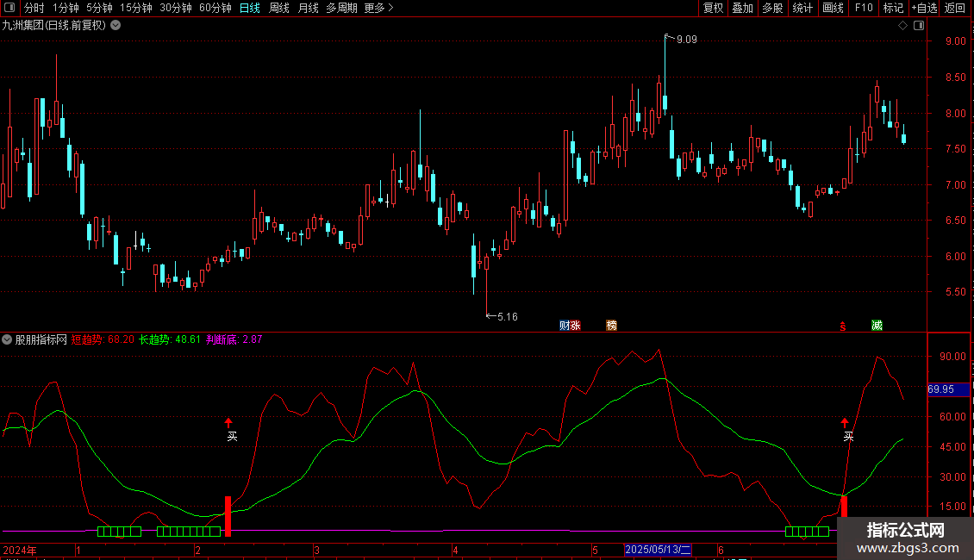Expand the 更多 periods menu
This screenshot has width=974, height=560.
(378, 8)
